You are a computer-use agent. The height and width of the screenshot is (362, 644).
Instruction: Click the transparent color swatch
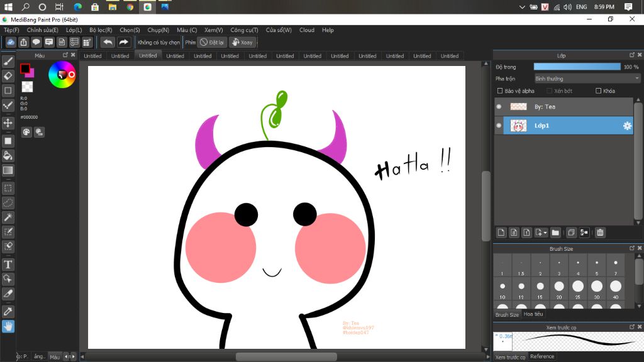[x=27, y=87]
